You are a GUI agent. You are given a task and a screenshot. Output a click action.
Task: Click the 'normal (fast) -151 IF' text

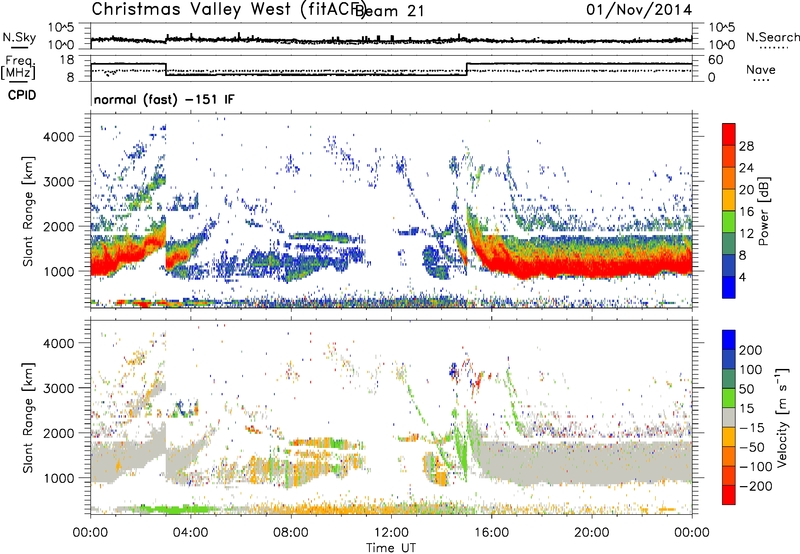(164, 99)
